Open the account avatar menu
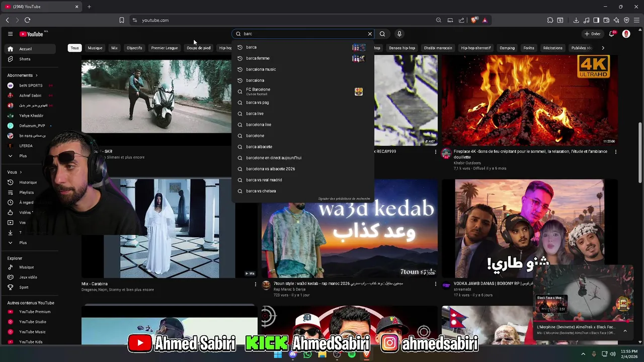Image resolution: width=644 pixels, height=362 pixels. point(626,34)
